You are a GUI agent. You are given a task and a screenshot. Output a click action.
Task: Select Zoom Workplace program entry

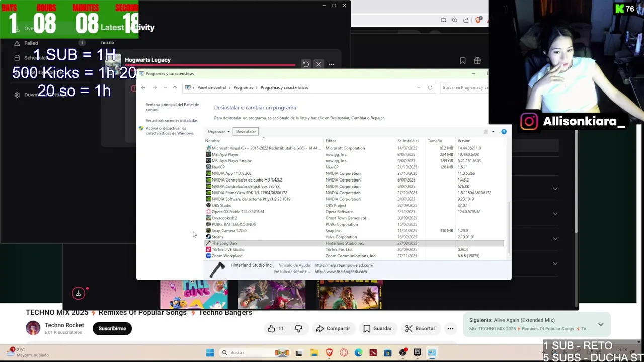click(x=354, y=256)
